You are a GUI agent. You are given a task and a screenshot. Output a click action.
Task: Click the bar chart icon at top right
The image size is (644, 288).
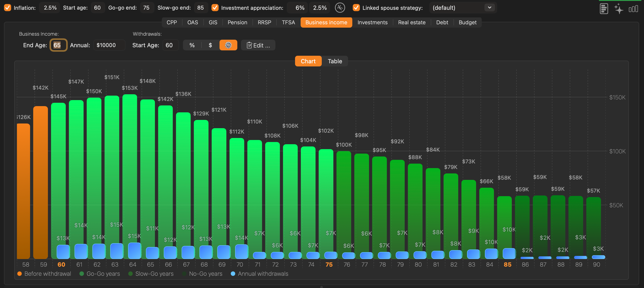pos(633,9)
